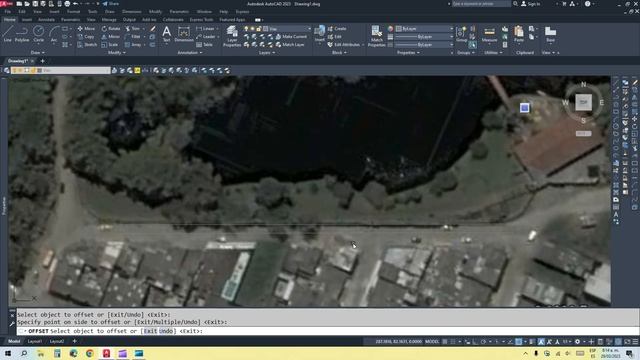Activate the Mirror command
Screen dimensions: 640x360
click(x=111, y=36)
